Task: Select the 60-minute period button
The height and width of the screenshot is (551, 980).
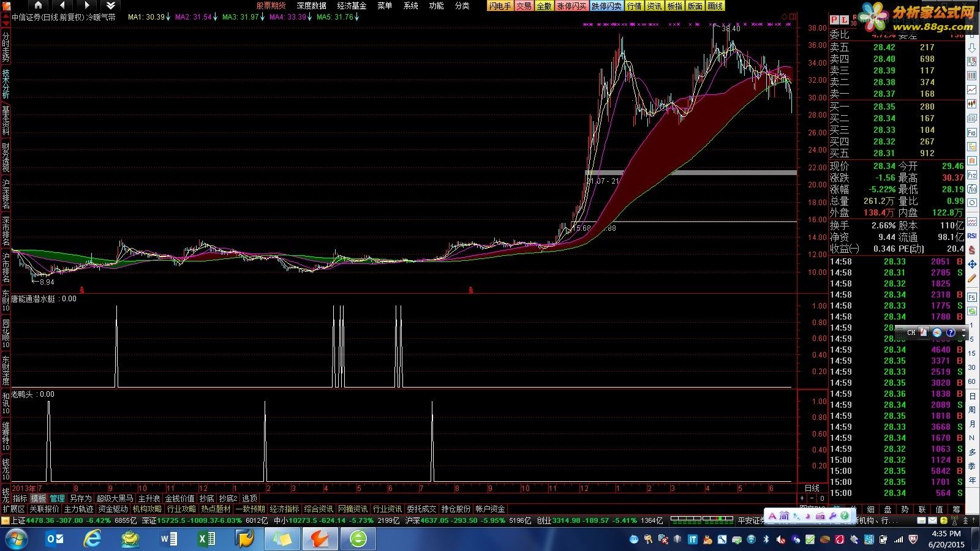Action: tap(972, 381)
